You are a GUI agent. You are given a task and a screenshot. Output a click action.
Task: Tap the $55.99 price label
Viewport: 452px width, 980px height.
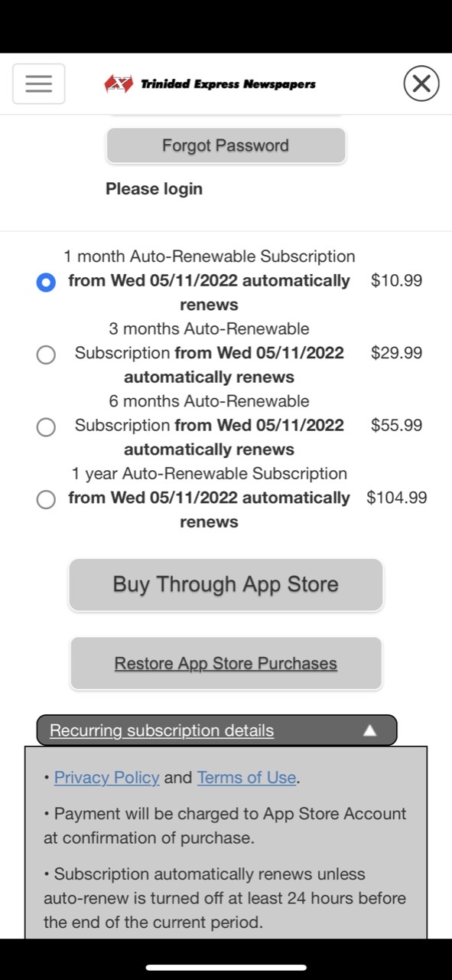[396, 425]
